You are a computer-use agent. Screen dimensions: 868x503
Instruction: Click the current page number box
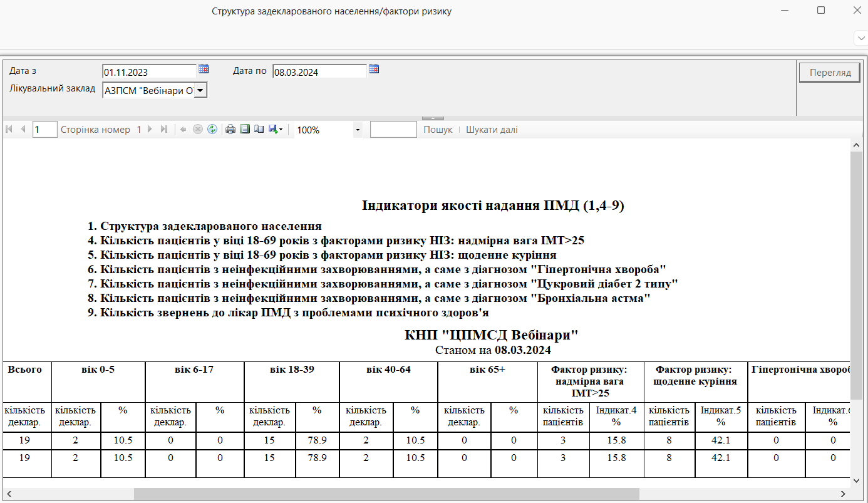pos(45,130)
